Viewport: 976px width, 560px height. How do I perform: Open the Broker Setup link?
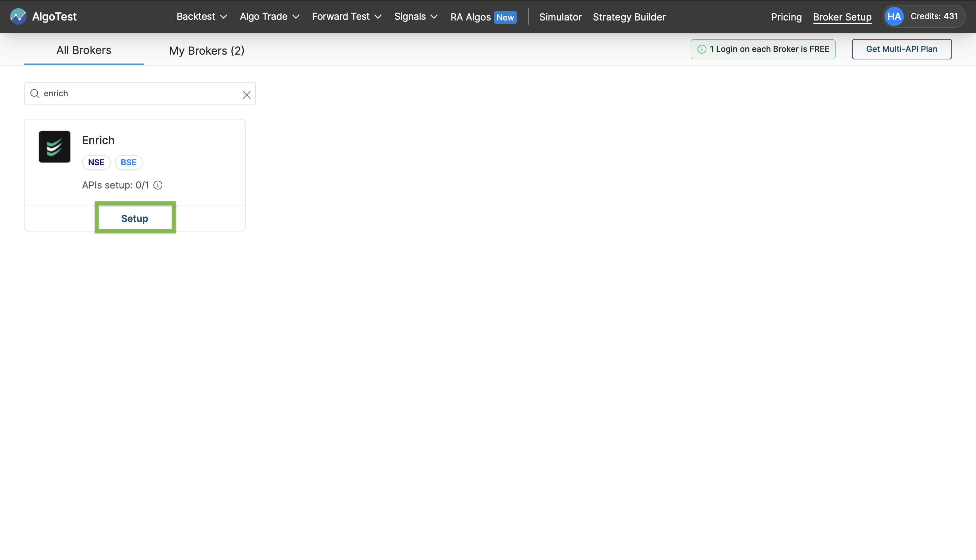pyautogui.click(x=842, y=17)
